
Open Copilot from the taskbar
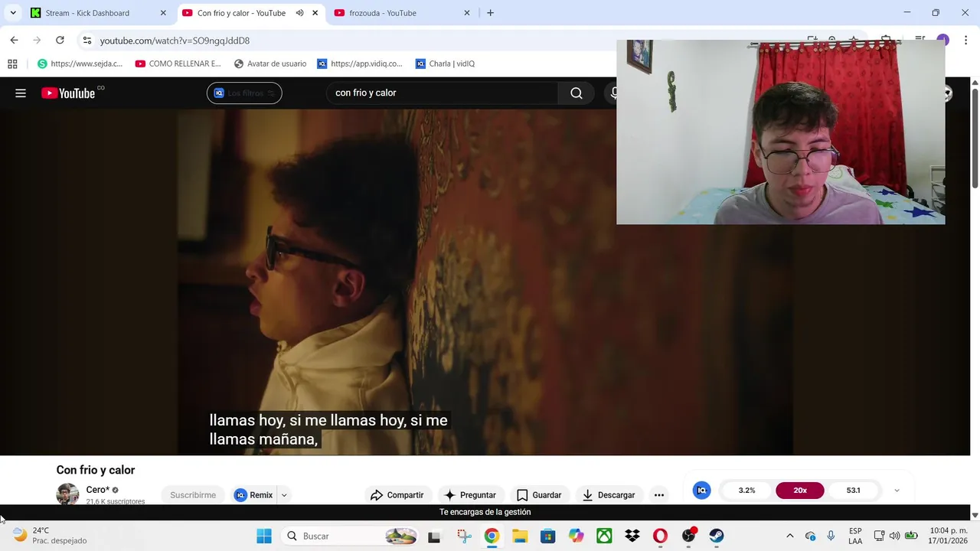[x=576, y=536]
